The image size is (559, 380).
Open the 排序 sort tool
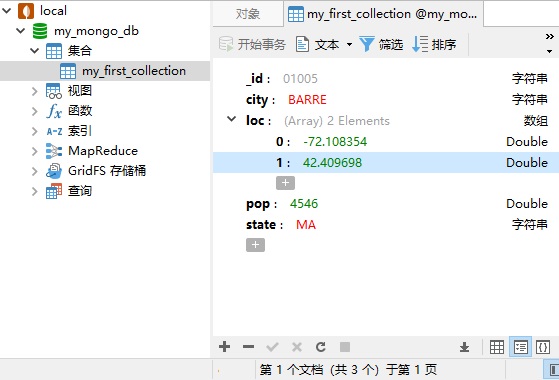(434, 45)
